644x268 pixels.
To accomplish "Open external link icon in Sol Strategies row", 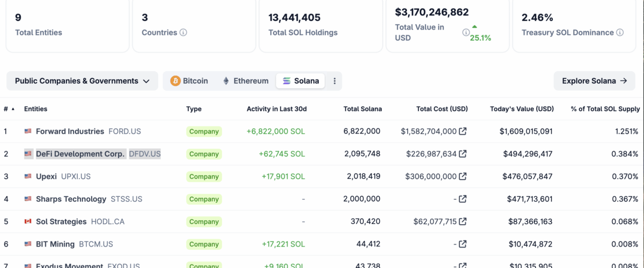I will pos(463,221).
